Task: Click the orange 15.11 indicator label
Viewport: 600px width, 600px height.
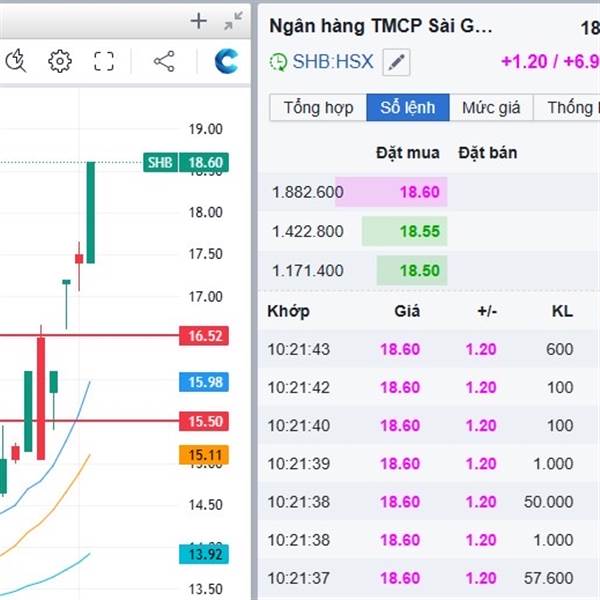Action: [x=204, y=455]
